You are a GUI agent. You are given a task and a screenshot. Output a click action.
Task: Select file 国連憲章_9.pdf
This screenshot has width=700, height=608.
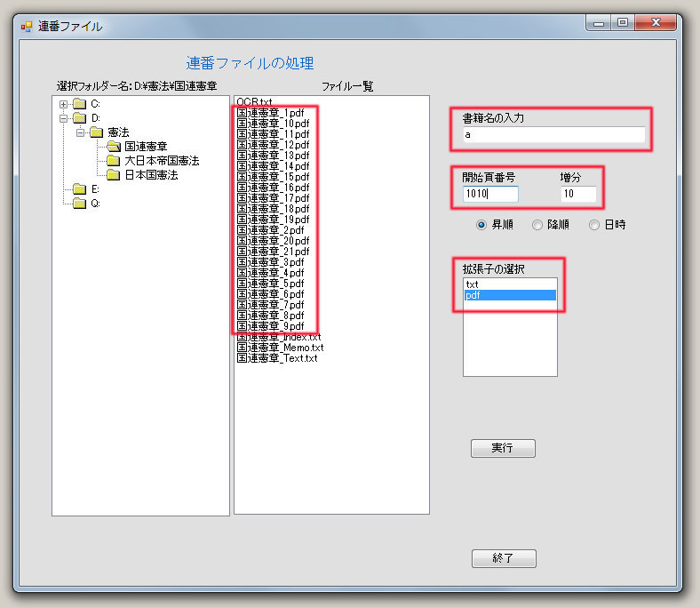(x=270, y=326)
